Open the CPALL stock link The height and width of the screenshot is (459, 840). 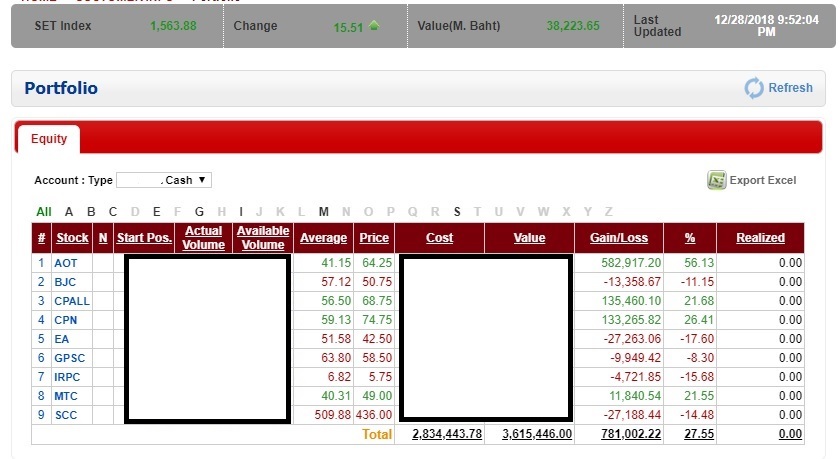(72, 301)
